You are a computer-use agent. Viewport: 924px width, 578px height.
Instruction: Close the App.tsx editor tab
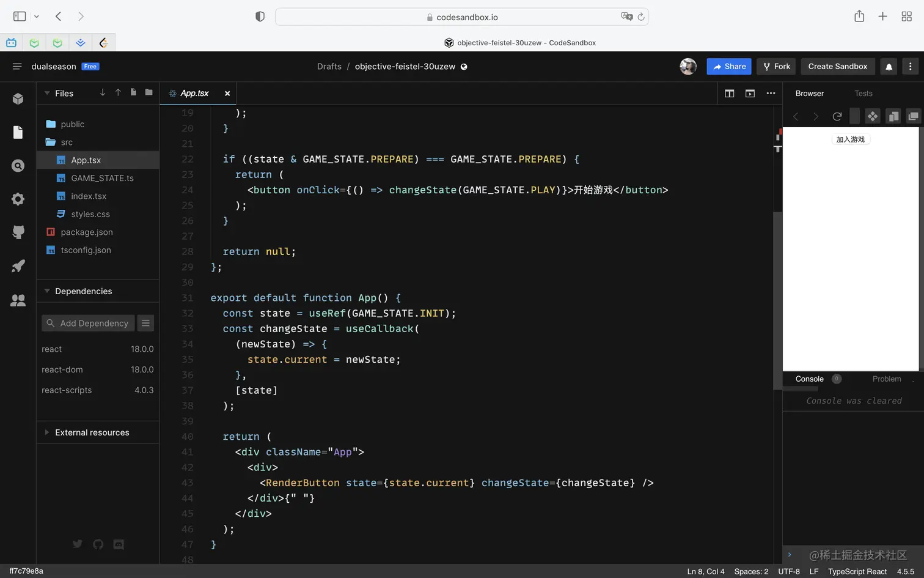[227, 94]
